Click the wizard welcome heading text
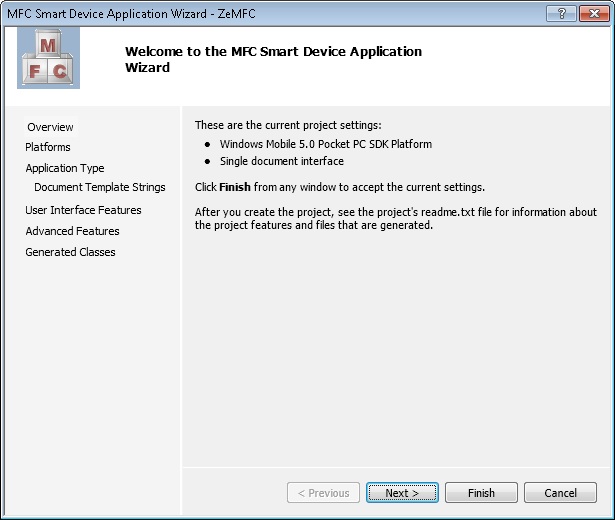The width and height of the screenshot is (615, 520). click(x=273, y=59)
